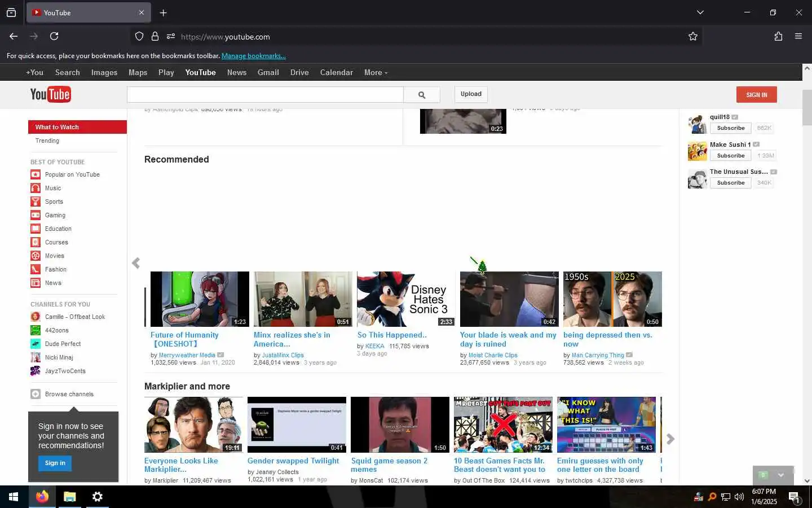
Task: Open the 442oons channel avatar
Action: (36, 330)
